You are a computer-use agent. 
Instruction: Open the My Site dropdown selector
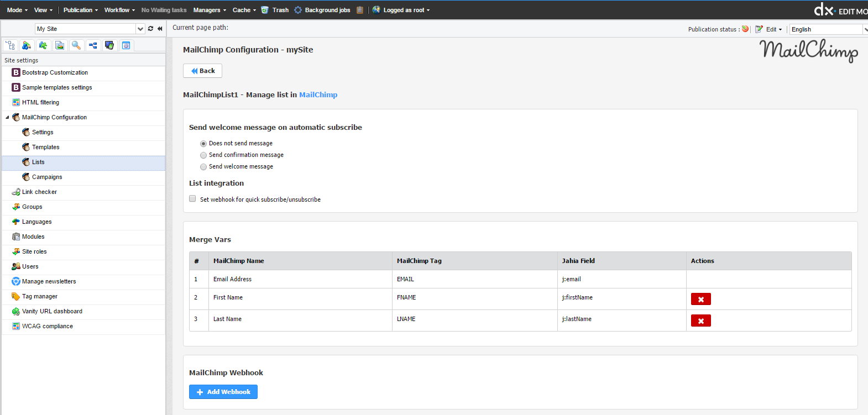(140, 29)
